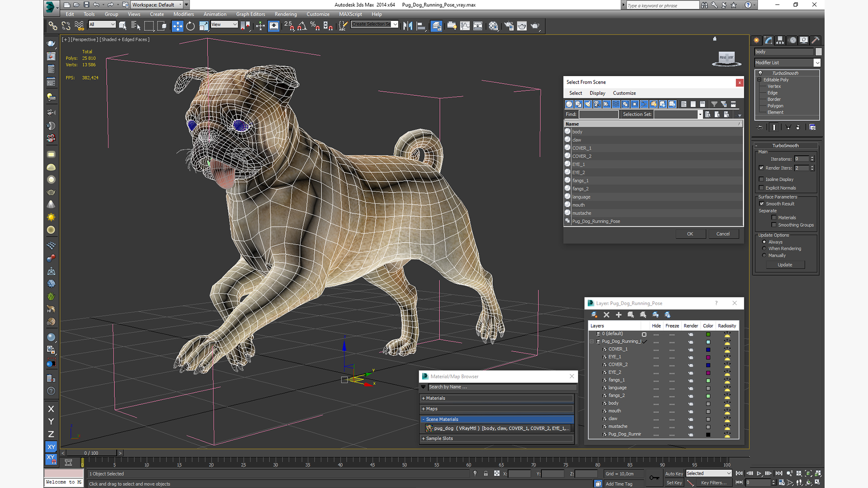The image size is (868, 488).
Task: Toggle the Render Iters checkbox
Action: point(761,168)
